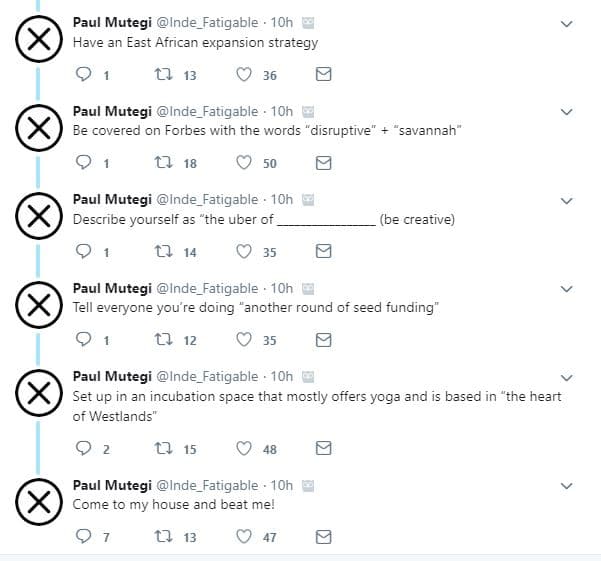
Task: Like the "uber of" tweet
Action: tap(244, 252)
